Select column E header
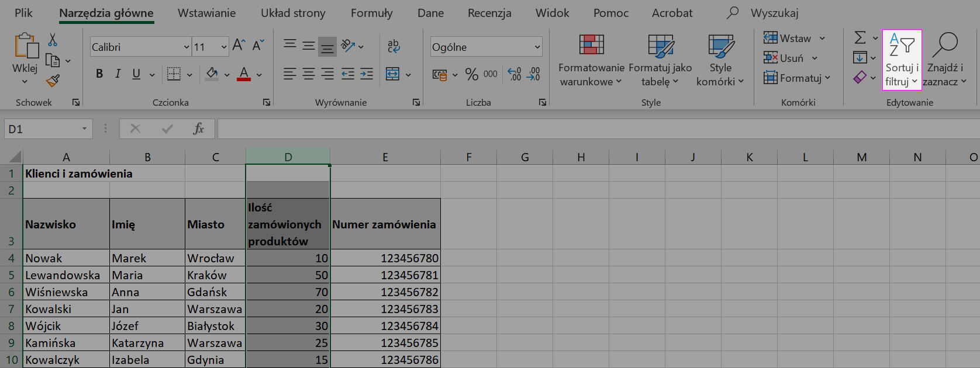Viewport: 980px width, 368px height. [x=385, y=157]
